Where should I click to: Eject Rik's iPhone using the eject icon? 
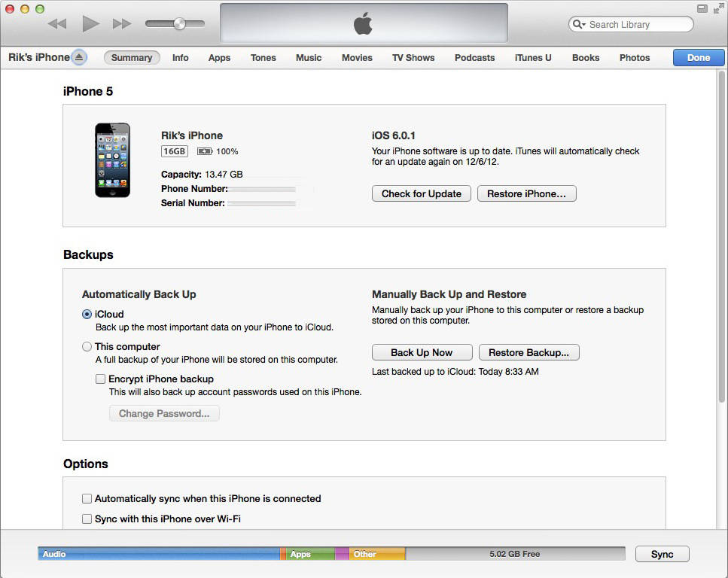(x=79, y=57)
